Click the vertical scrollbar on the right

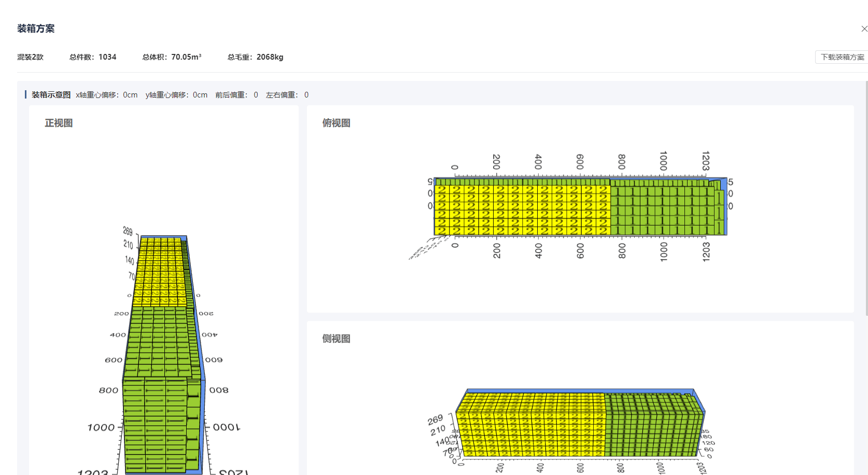[866, 197]
